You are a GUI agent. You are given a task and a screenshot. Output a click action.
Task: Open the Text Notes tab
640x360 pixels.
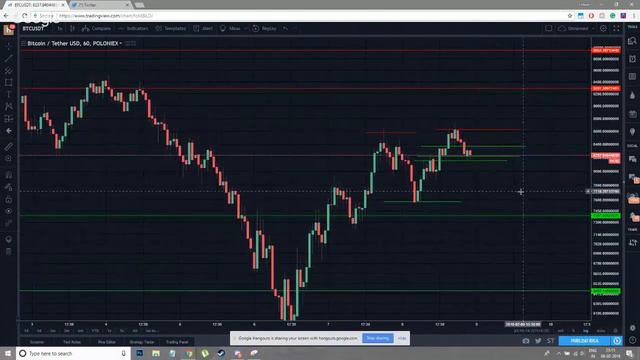tap(72, 342)
